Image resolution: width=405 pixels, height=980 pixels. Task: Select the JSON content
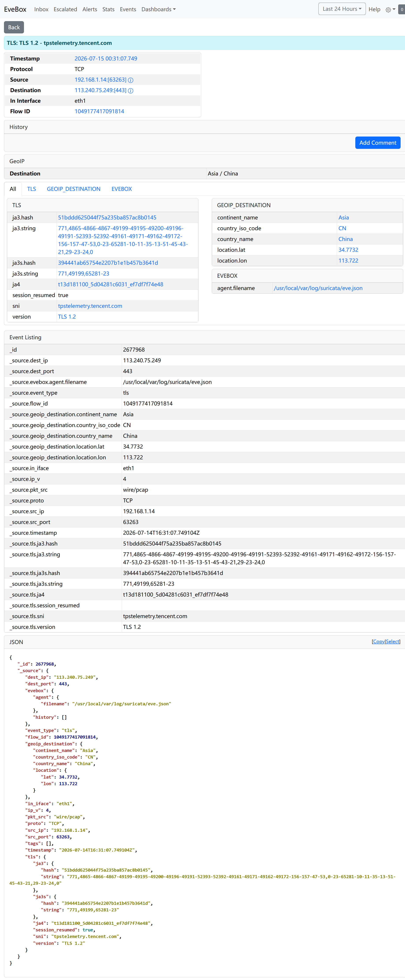392,642
